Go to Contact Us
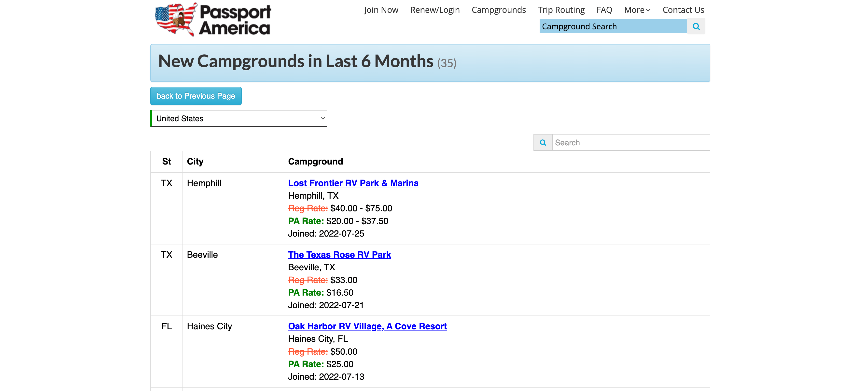The image size is (868, 391). (x=683, y=10)
